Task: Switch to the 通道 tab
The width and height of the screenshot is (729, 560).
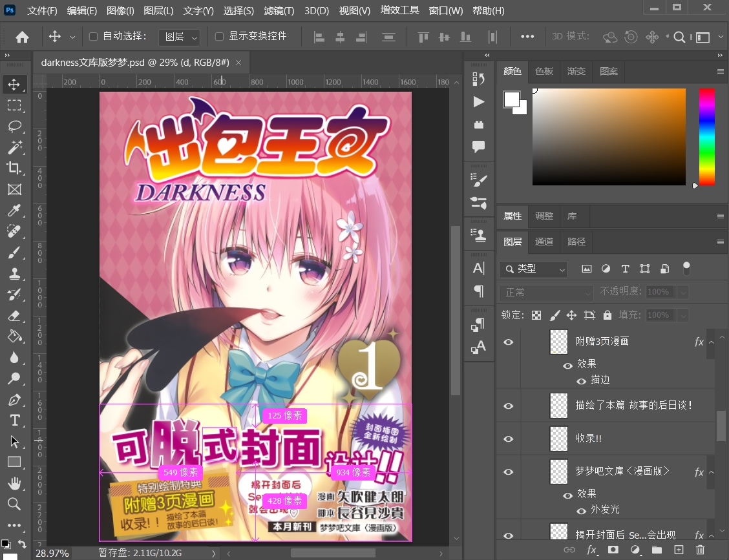Action: point(544,242)
